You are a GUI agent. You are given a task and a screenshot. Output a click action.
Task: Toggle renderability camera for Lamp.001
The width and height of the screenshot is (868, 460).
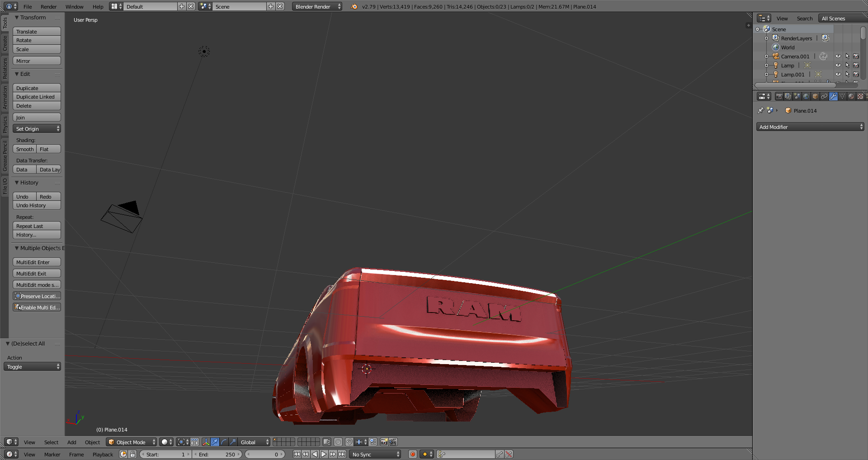856,74
